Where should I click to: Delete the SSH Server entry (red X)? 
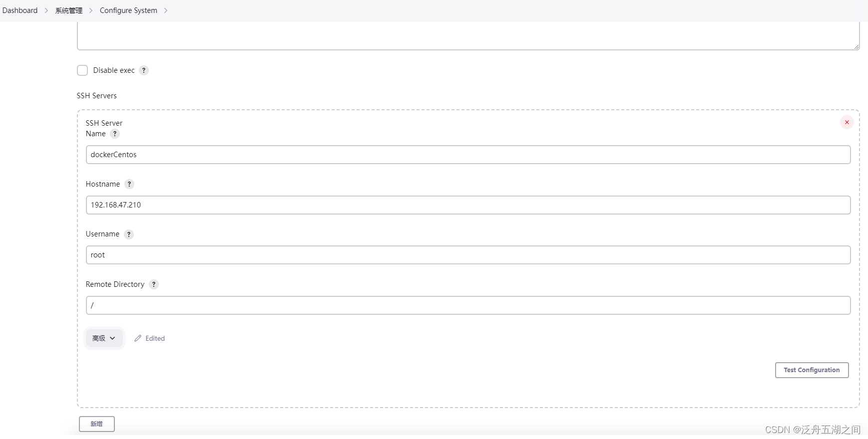click(847, 122)
